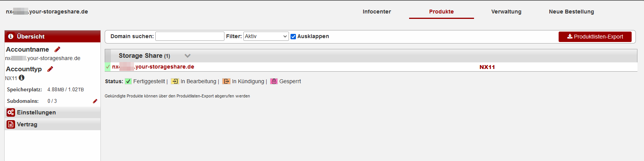
Task: Click the Domain suchen input field
Action: pos(190,36)
